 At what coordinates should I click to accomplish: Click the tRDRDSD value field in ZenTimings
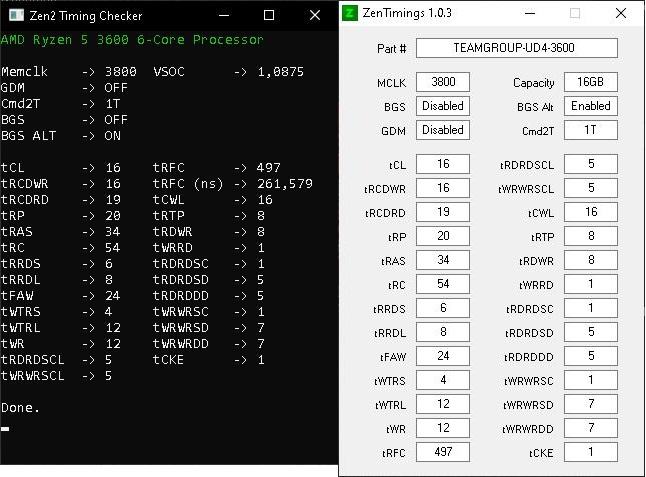[x=591, y=332]
